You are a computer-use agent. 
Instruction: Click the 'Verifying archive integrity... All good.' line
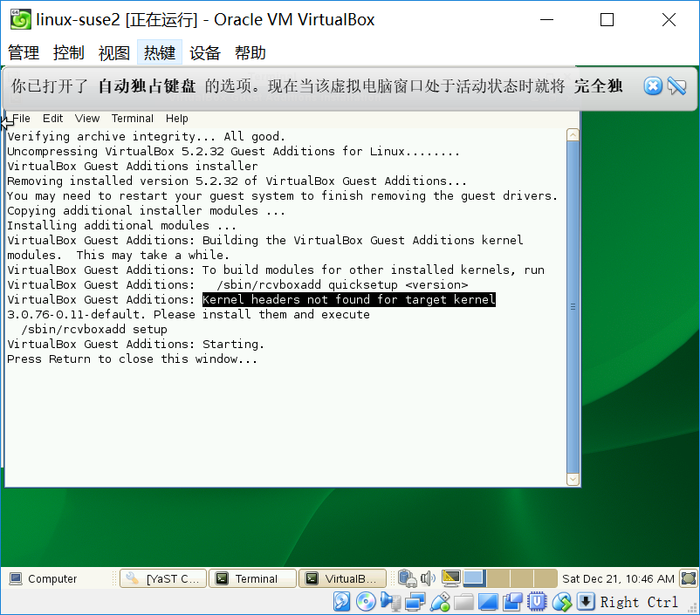tap(146, 136)
